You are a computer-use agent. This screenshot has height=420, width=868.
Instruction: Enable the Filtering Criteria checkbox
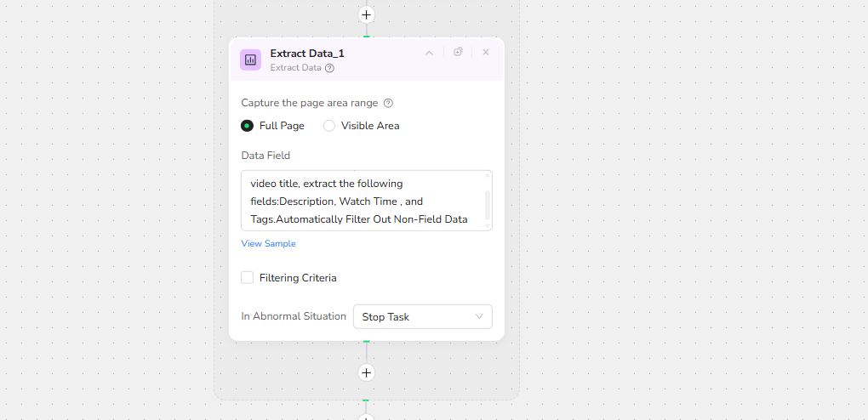(247, 277)
